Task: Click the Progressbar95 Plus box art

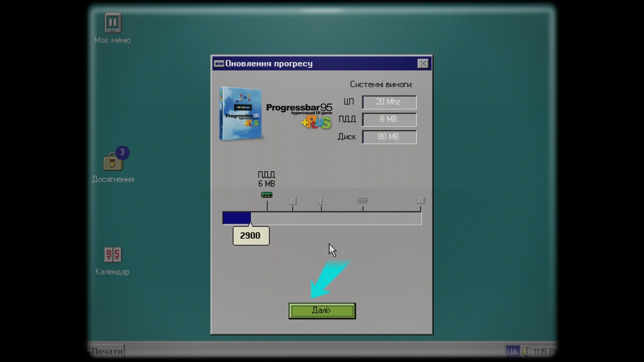Action: (x=240, y=113)
